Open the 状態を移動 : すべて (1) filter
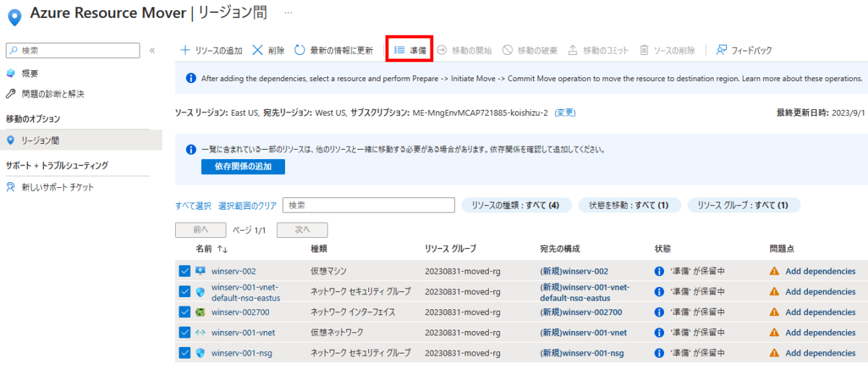The width and height of the screenshot is (868, 386). coord(629,205)
